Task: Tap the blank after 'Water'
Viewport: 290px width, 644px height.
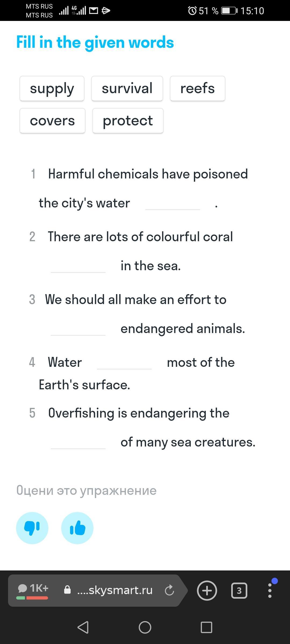Action: point(124,363)
